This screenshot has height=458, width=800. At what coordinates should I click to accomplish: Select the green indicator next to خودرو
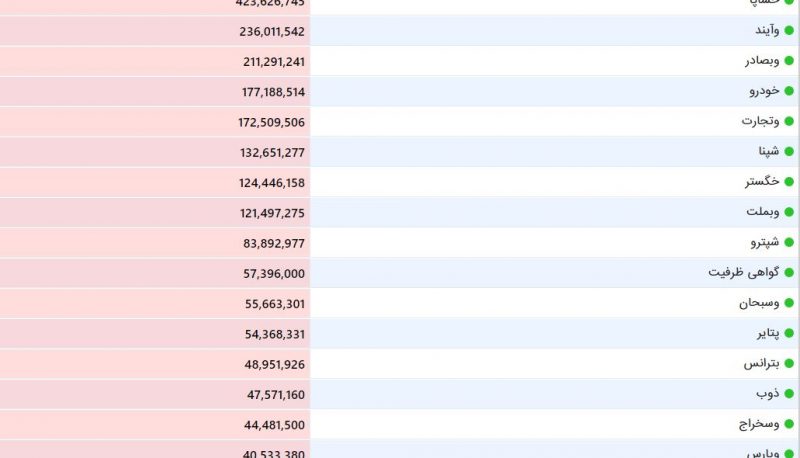789,91
